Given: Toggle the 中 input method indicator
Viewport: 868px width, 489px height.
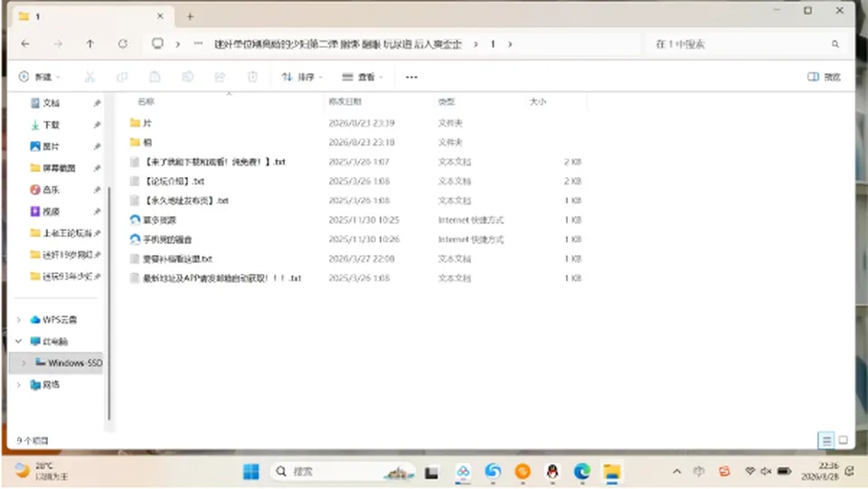Looking at the screenshot, I should coord(699,471).
